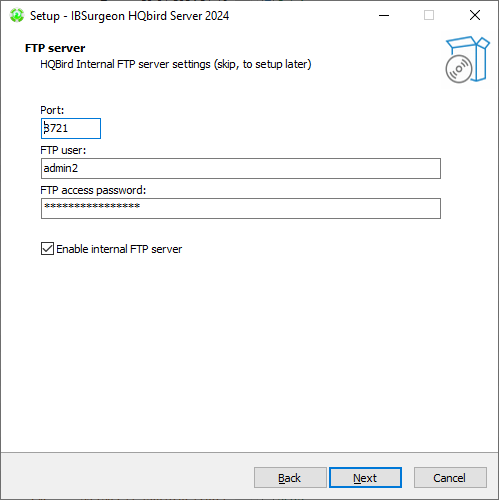The height and width of the screenshot is (500, 499).
Task: Click the greyed-out maximize button
Action: pos(429,15)
